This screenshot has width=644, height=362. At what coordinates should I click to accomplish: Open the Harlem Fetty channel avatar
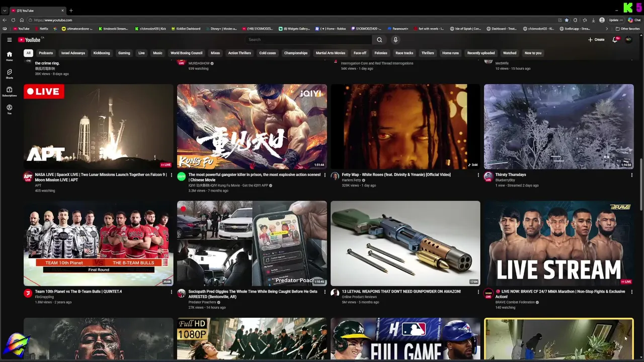(x=335, y=176)
